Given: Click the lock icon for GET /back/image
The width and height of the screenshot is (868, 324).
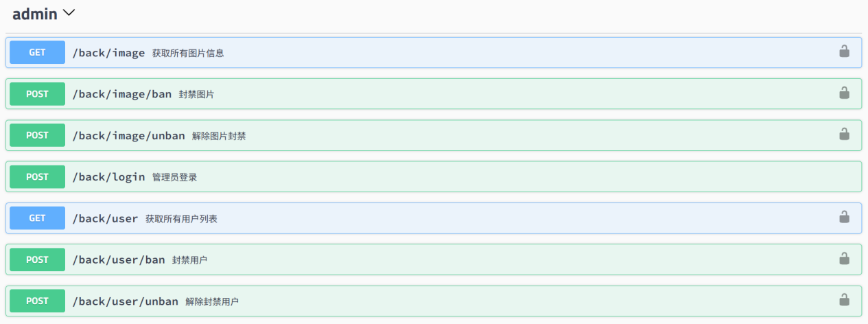Looking at the screenshot, I should pyautogui.click(x=844, y=51).
